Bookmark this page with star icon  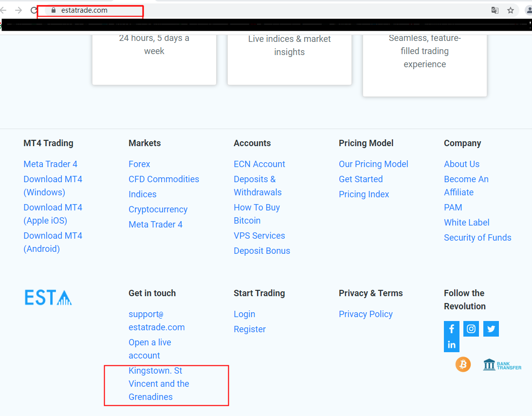pos(511,10)
